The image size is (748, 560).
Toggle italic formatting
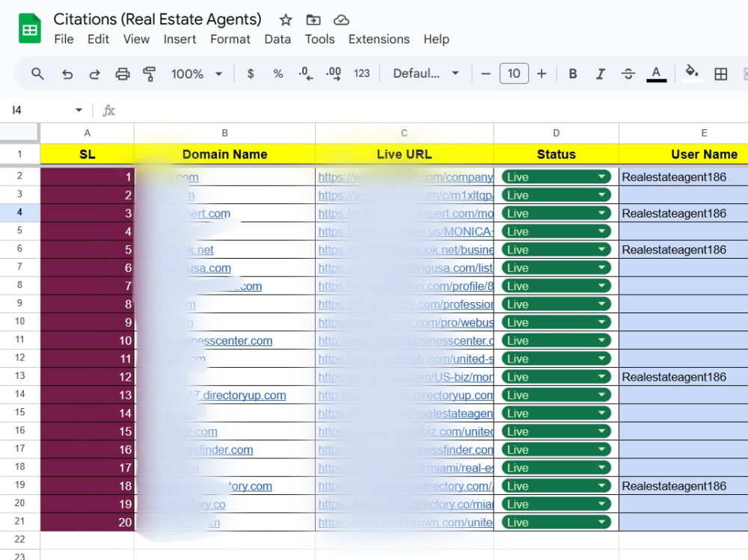click(x=601, y=74)
